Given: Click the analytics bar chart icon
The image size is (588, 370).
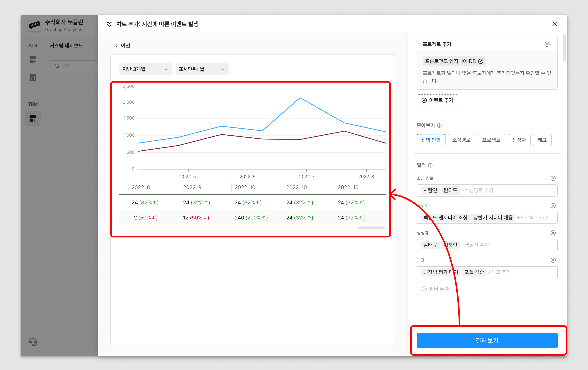Looking at the screenshot, I should [34, 78].
